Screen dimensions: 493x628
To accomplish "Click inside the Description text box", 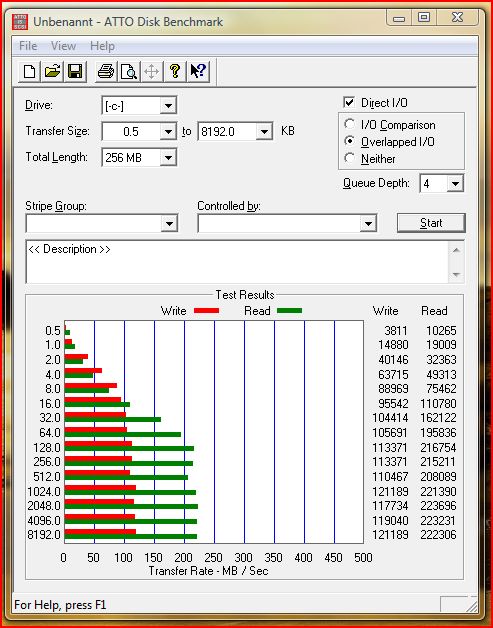I will coord(236,262).
